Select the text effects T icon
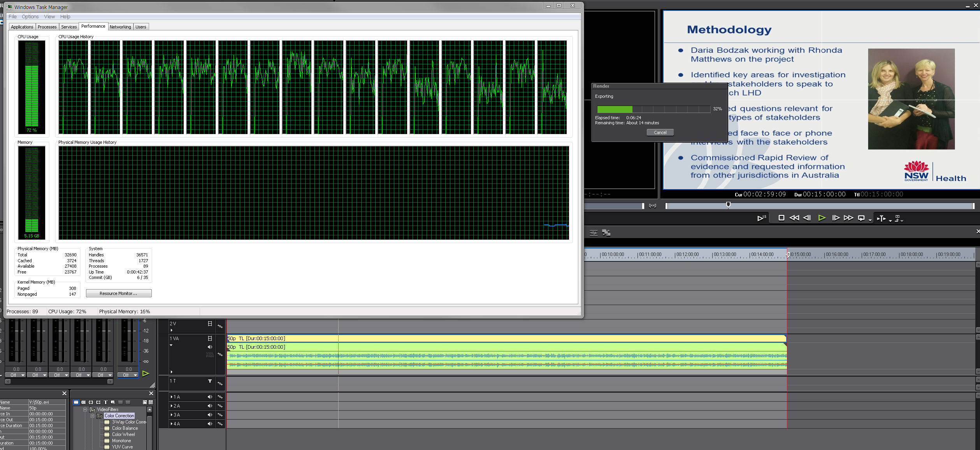This screenshot has height=450, width=980. click(x=105, y=402)
